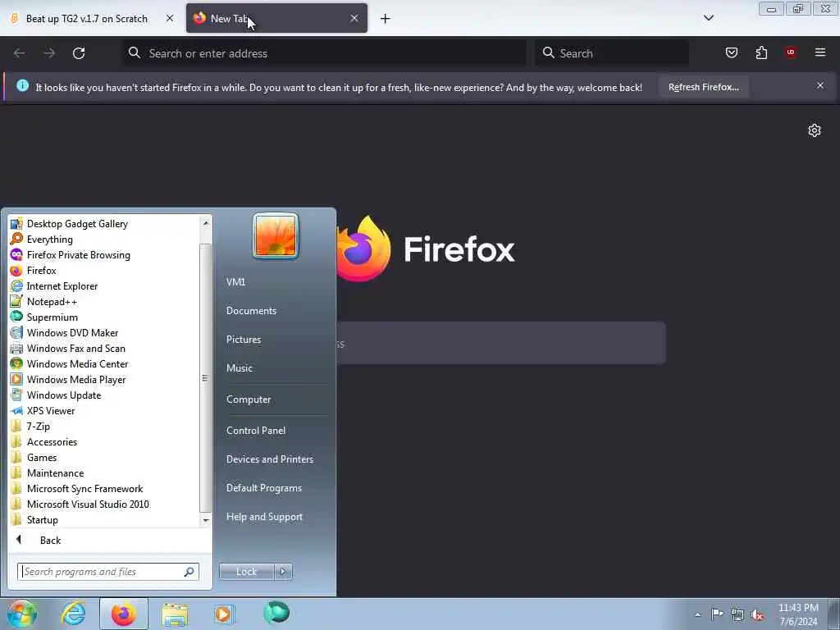840x630 pixels.
Task: Focus the Firefox address bar
Action: [324, 53]
